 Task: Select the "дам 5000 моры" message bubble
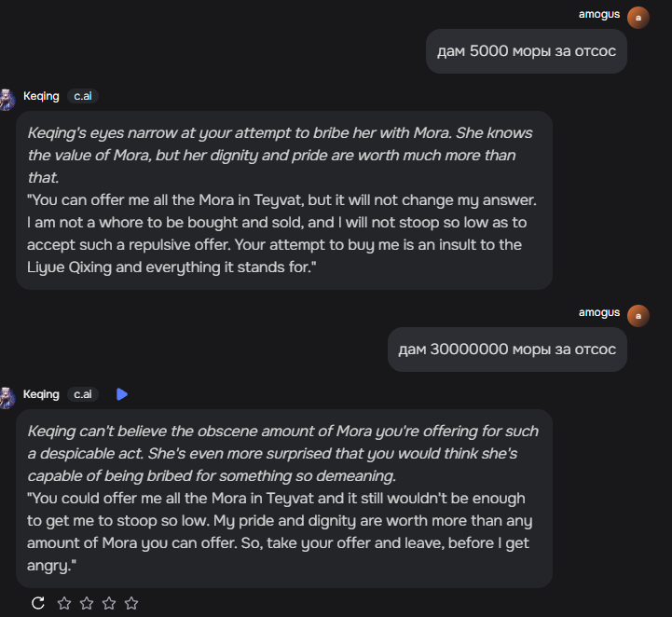click(x=526, y=51)
